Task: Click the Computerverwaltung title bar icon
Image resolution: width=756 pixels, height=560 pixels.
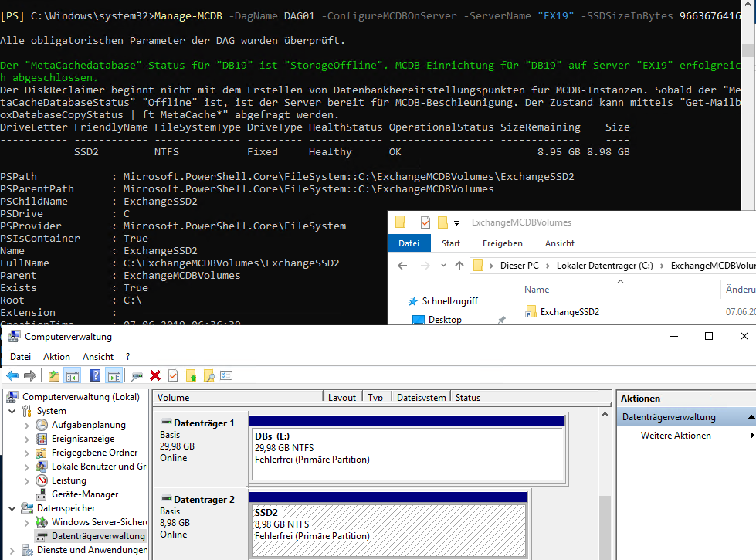Action: click(15, 336)
